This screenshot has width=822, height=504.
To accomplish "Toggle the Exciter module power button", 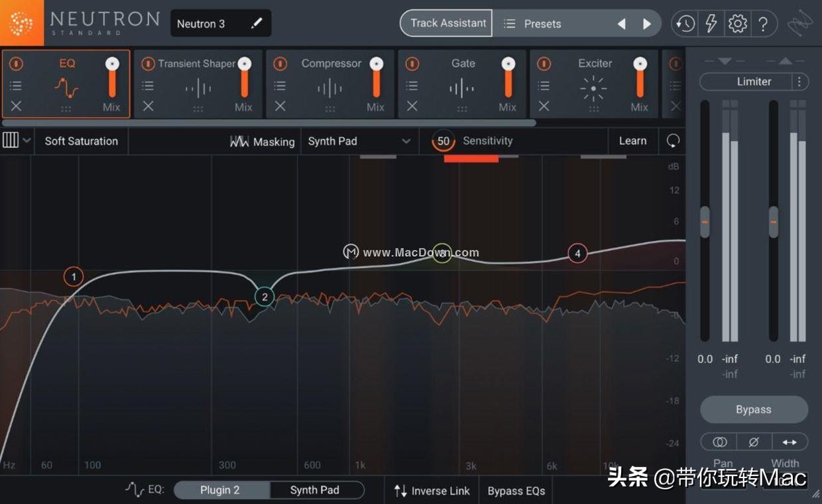I will 544,64.
